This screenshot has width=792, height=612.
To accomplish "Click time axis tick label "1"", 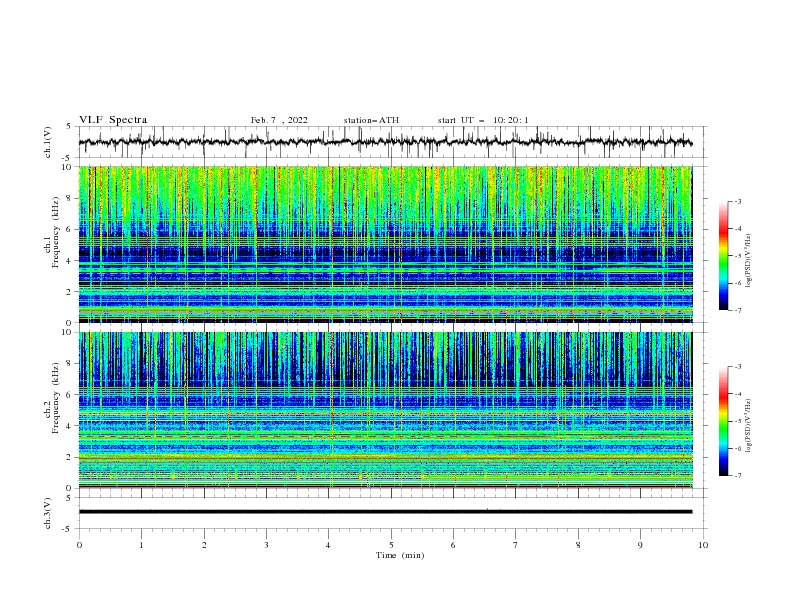I will tap(141, 545).
